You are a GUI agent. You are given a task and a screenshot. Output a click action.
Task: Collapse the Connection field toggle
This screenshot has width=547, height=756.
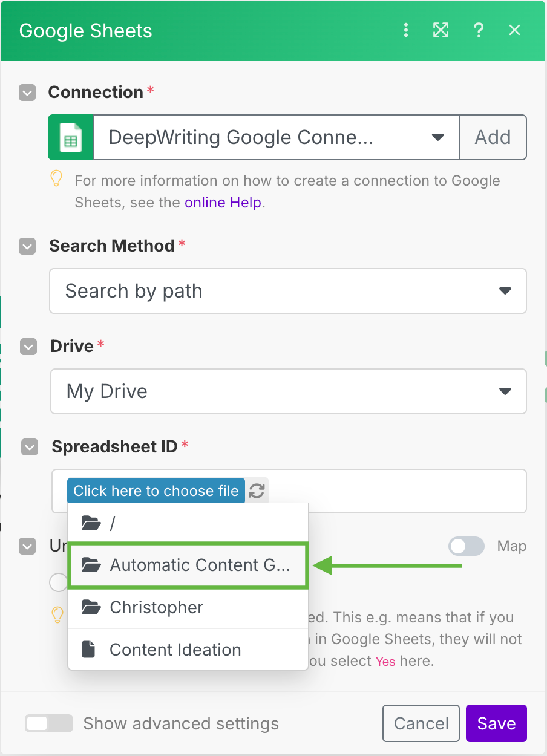click(x=27, y=93)
